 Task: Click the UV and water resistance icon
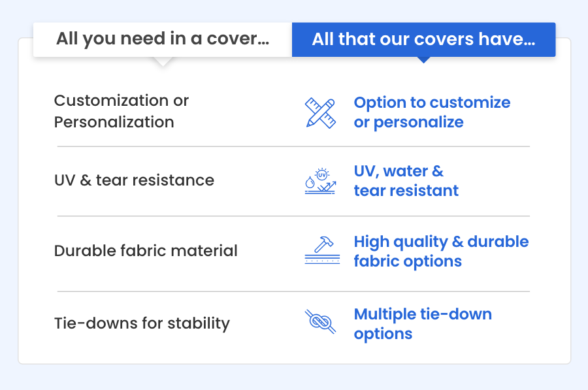(320, 181)
